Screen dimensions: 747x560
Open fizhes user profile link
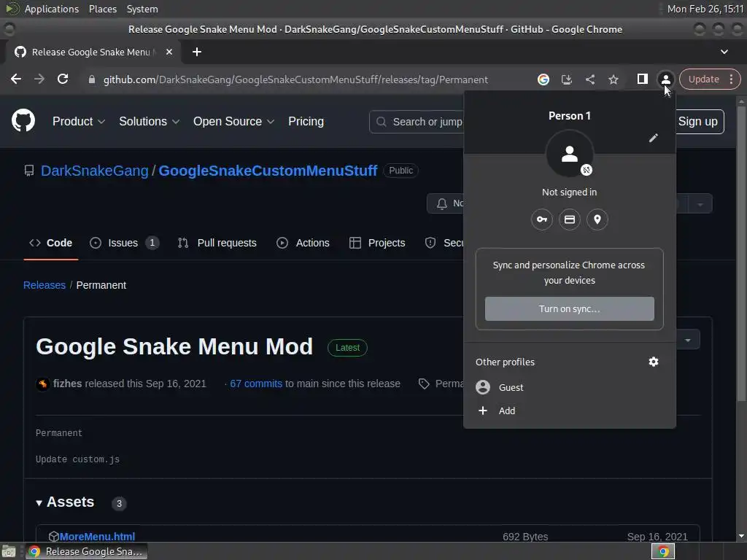click(67, 384)
